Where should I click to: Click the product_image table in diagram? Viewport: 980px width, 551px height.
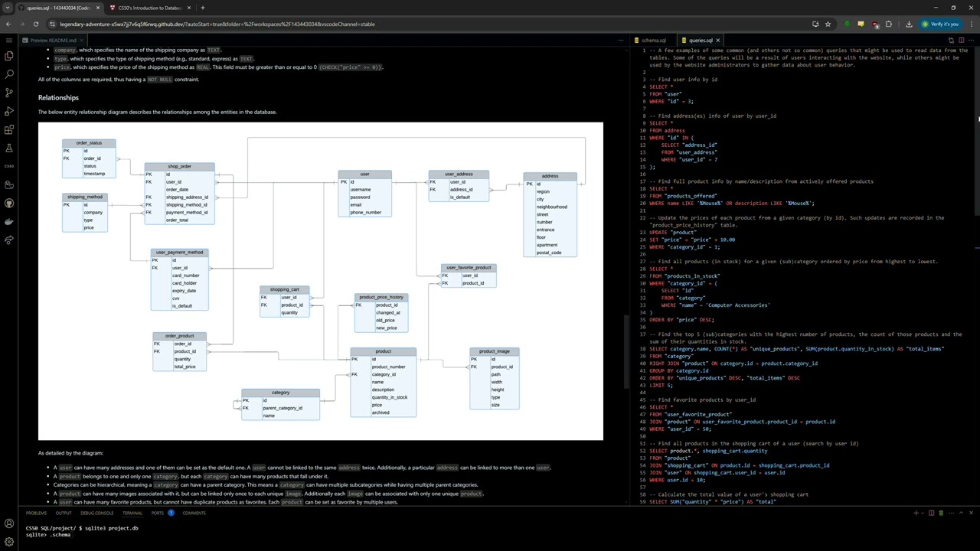(494, 378)
